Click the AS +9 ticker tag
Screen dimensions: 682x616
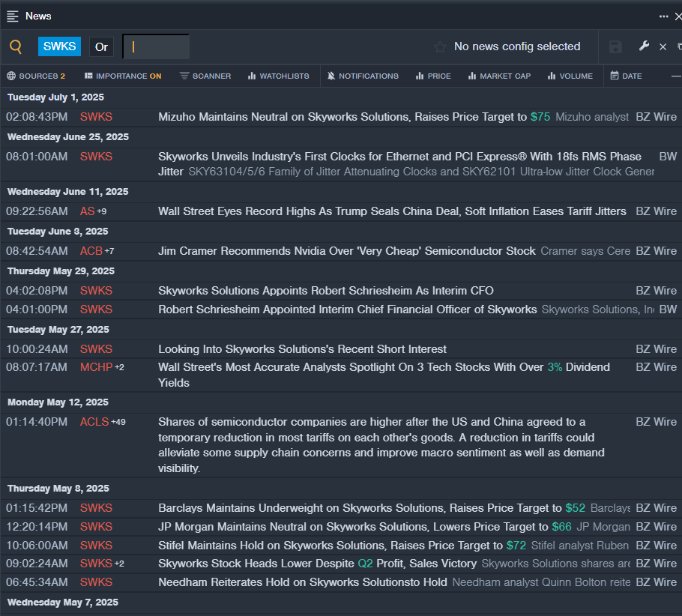point(93,211)
